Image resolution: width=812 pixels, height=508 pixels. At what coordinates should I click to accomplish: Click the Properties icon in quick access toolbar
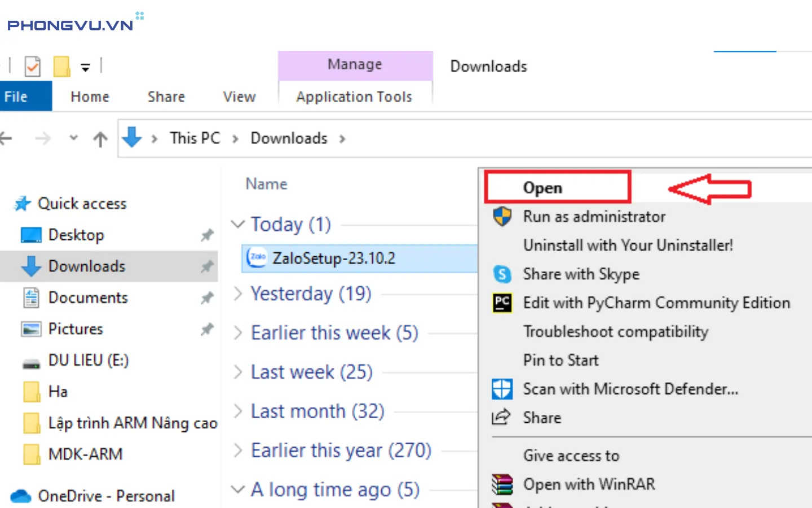[33, 67]
